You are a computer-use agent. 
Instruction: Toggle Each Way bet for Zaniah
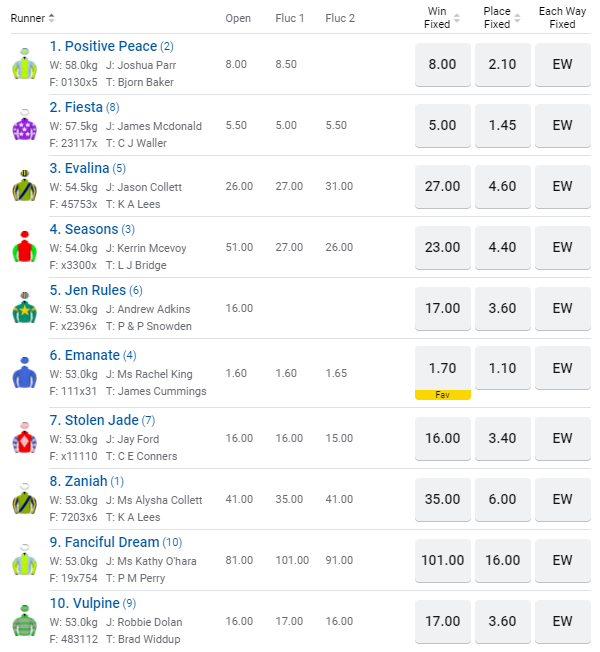tap(562, 499)
